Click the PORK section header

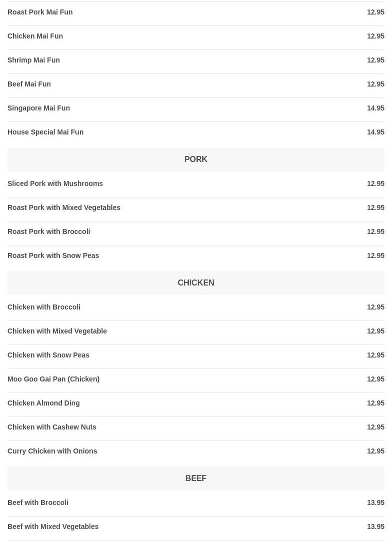pyautogui.click(x=196, y=159)
